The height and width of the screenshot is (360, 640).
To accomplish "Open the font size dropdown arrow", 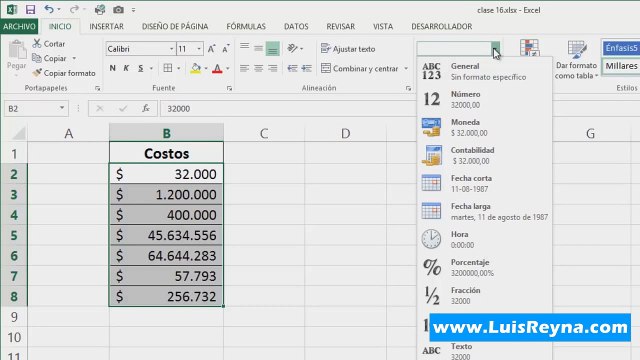I will [199, 49].
